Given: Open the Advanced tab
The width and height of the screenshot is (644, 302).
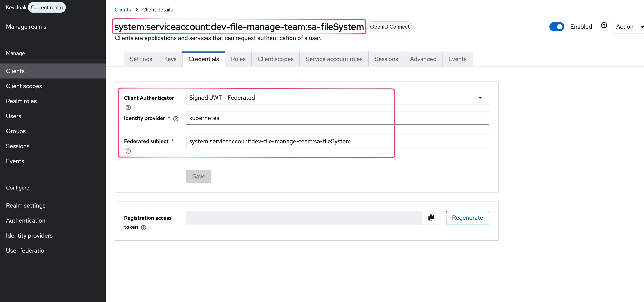Looking at the screenshot, I should pos(423,59).
